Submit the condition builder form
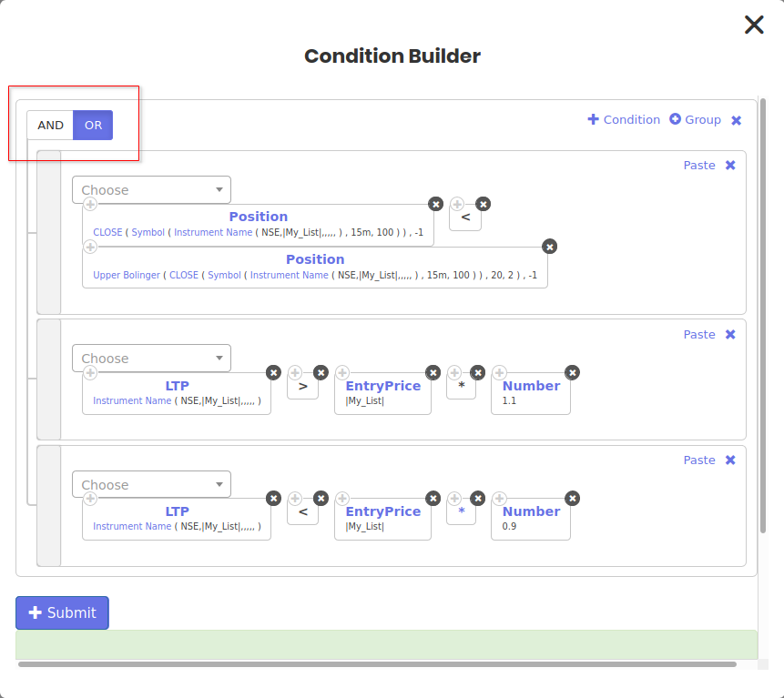Viewport: 784px width, 698px height. pyautogui.click(x=62, y=612)
